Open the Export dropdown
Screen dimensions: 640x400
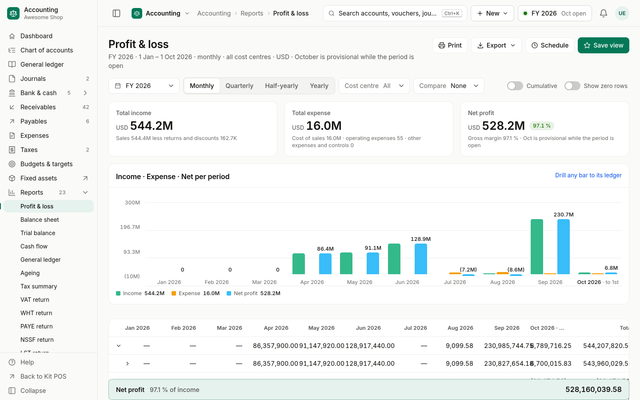pyautogui.click(x=496, y=45)
